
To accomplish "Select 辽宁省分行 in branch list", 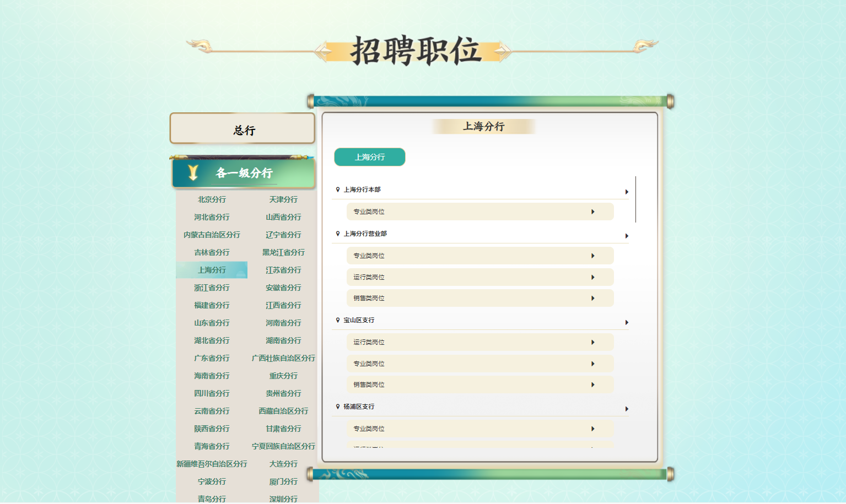I will point(283,235).
